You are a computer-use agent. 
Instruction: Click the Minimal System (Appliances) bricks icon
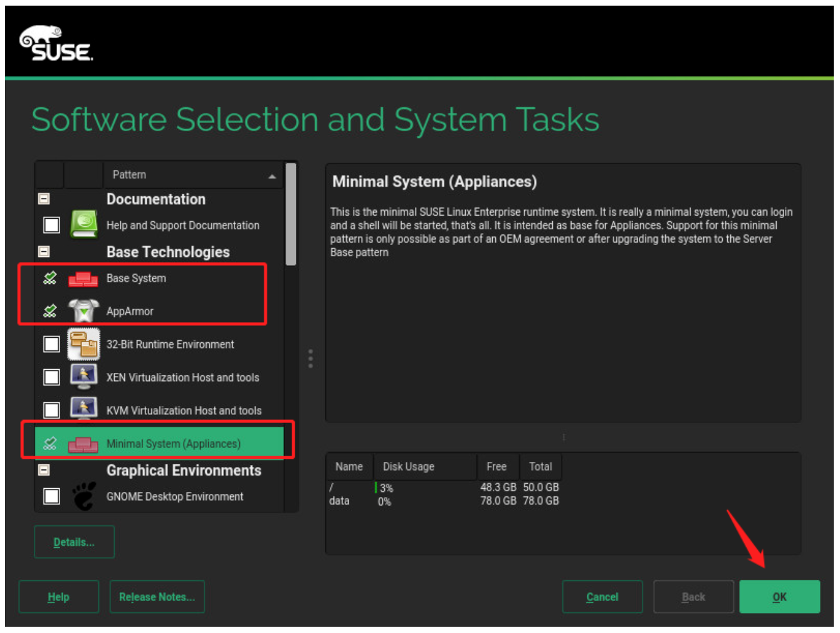point(83,444)
